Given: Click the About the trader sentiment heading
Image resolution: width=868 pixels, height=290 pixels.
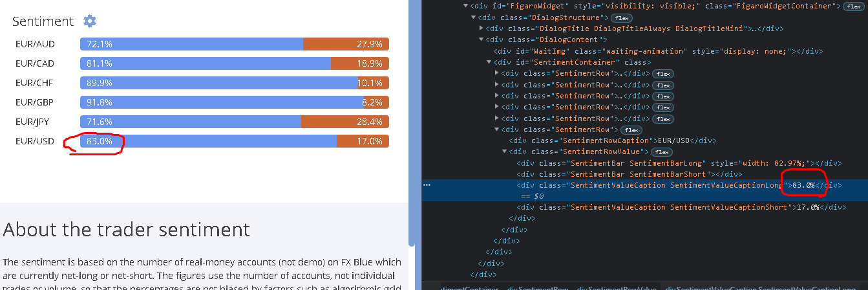Looking at the screenshot, I should click(126, 229).
